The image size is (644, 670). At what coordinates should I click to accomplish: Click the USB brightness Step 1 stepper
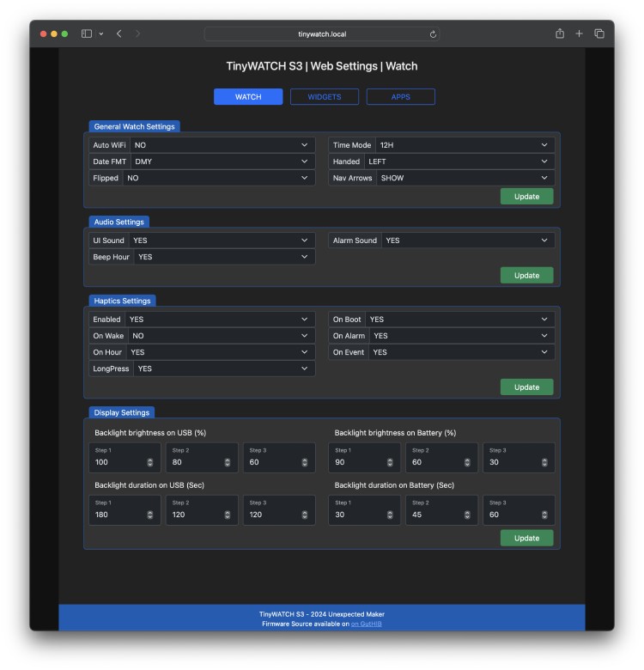point(150,462)
